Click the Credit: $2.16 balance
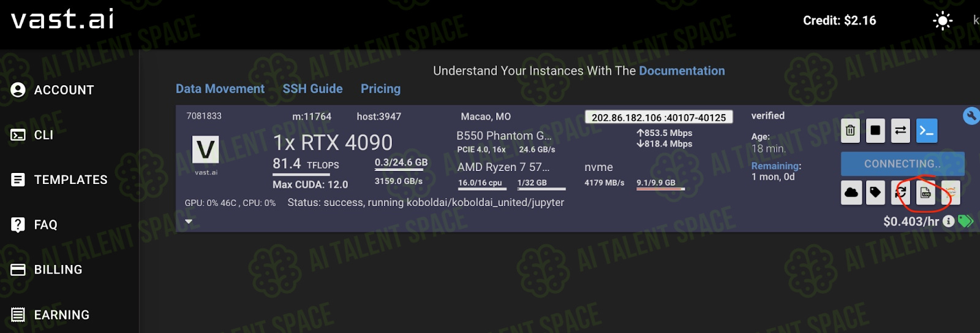Viewport: 980px width, 333px height. click(x=840, y=21)
